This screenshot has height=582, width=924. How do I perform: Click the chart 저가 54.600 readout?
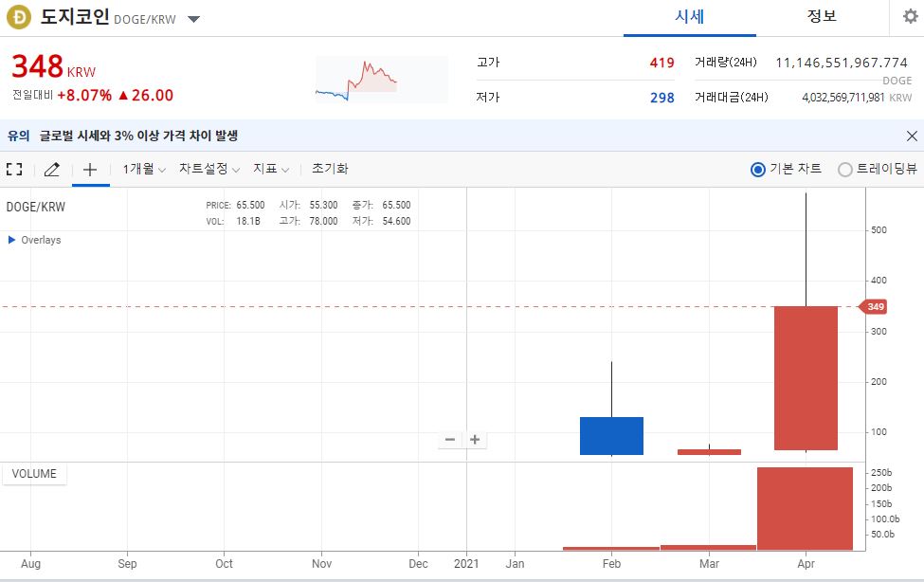point(381,221)
